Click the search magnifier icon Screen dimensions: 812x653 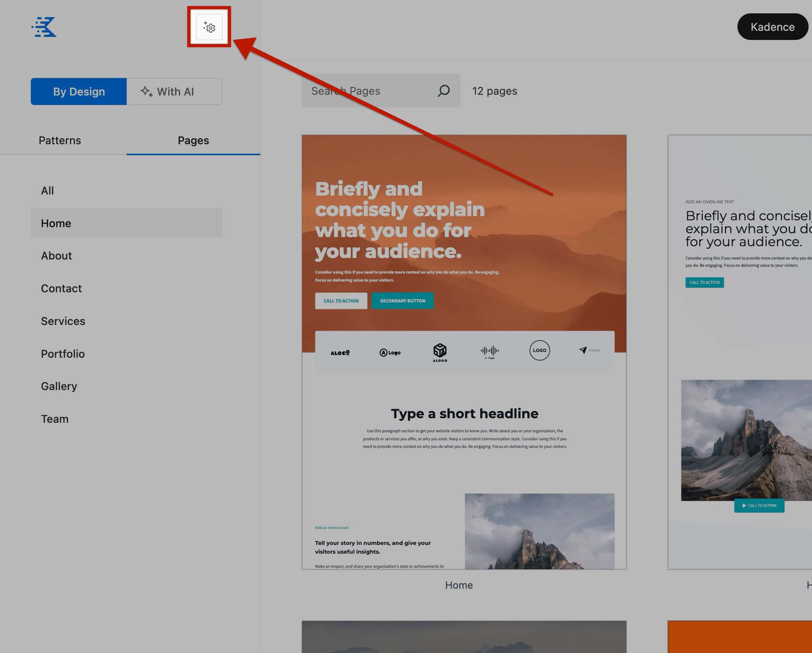[x=443, y=91]
